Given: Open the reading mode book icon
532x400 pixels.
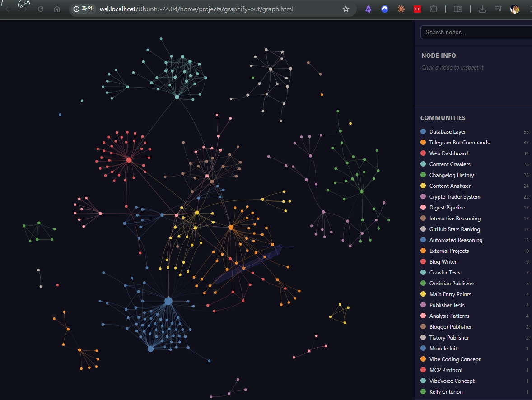Looking at the screenshot, I should tap(457, 9).
